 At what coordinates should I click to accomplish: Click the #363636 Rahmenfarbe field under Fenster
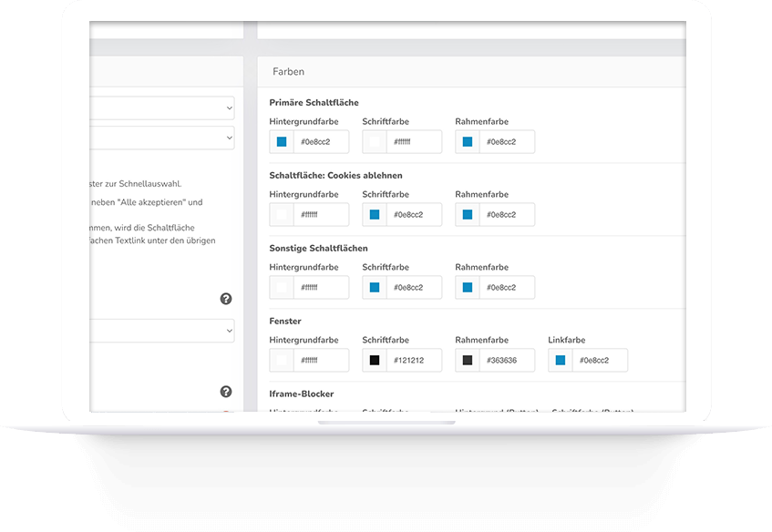506,360
